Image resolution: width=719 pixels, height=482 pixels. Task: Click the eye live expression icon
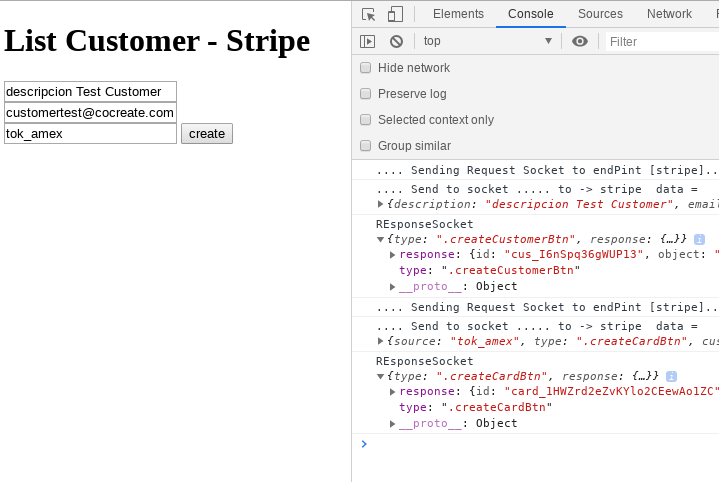point(580,41)
